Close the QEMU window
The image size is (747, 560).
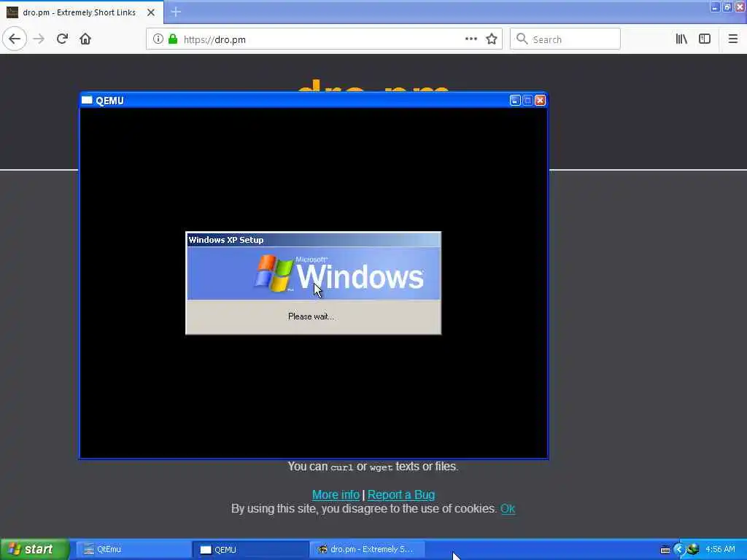coord(541,101)
